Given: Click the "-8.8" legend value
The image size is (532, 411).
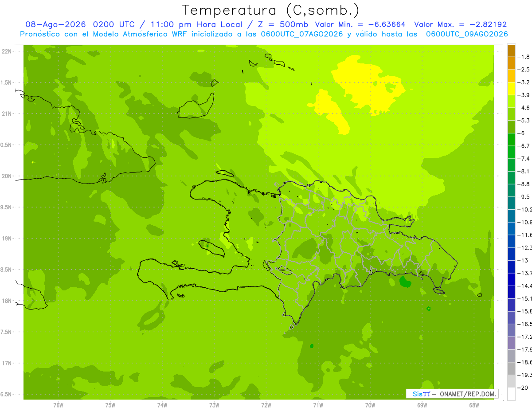Looking at the screenshot, I should click(x=524, y=184).
